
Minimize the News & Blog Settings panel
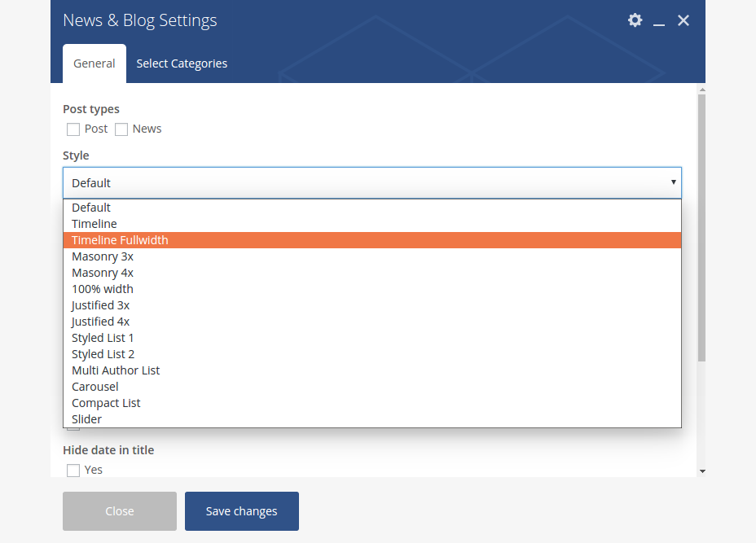tap(659, 21)
